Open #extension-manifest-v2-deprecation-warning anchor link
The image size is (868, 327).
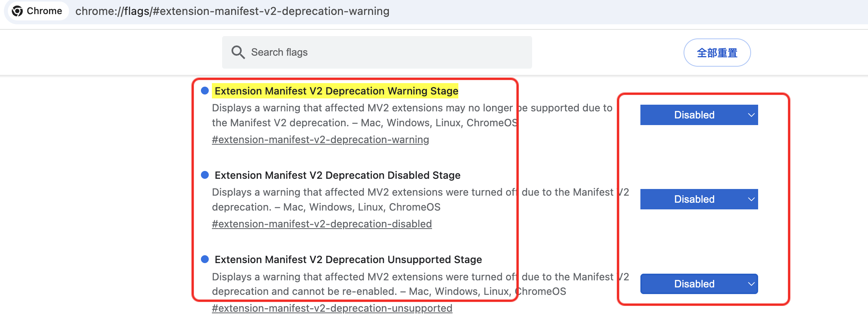pos(320,140)
